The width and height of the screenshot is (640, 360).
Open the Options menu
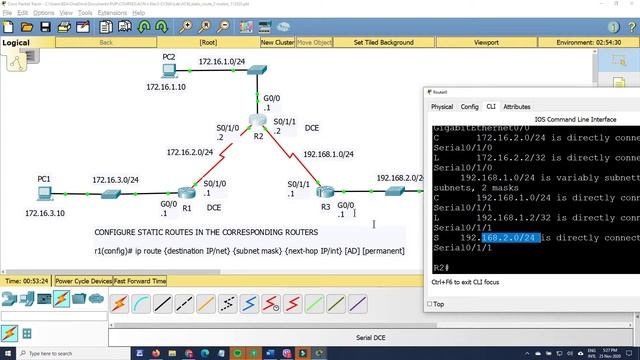pyautogui.click(x=43, y=13)
